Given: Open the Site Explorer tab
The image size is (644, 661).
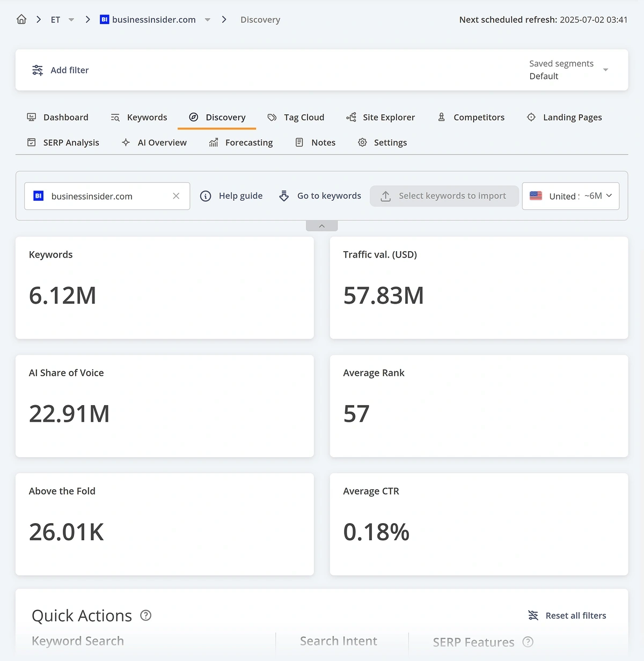Looking at the screenshot, I should (380, 117).
